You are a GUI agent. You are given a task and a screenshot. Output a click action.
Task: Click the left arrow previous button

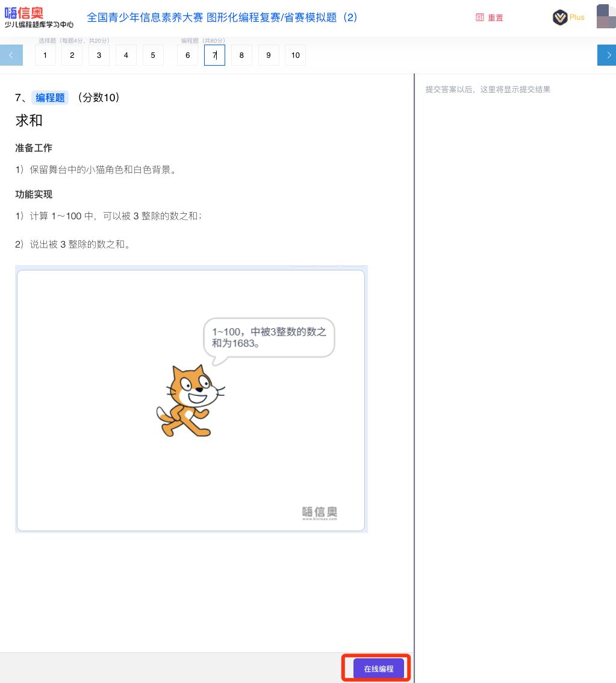point(11,55)
